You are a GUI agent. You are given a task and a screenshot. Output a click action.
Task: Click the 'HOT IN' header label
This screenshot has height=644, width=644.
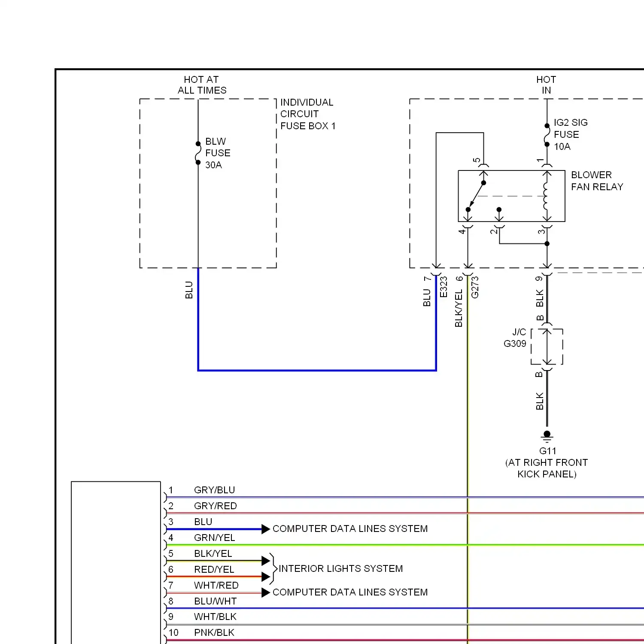546,85
